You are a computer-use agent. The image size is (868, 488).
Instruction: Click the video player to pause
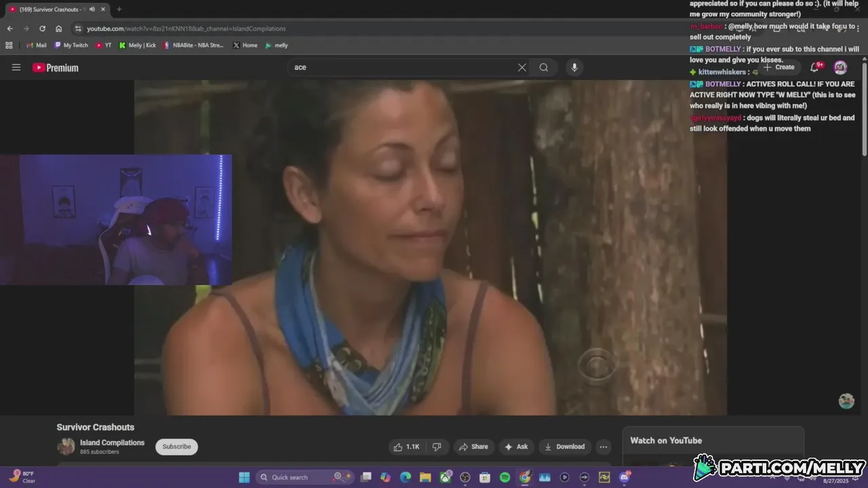(431, 247)
